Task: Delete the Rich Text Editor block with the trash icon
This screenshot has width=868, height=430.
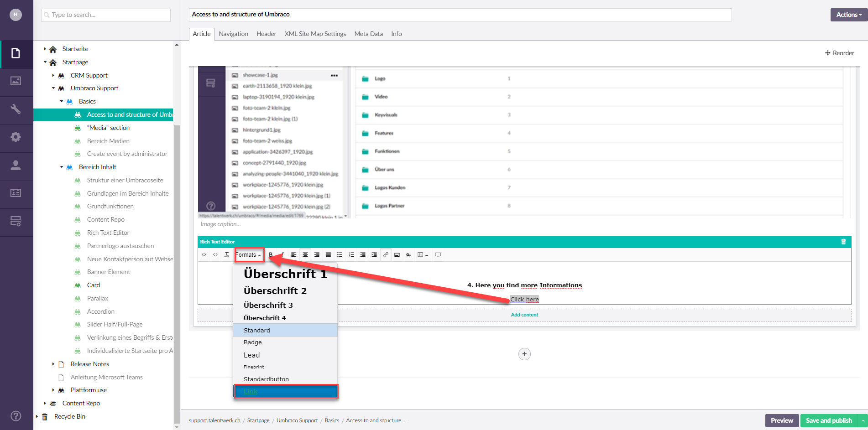Action: click(843, 242)
